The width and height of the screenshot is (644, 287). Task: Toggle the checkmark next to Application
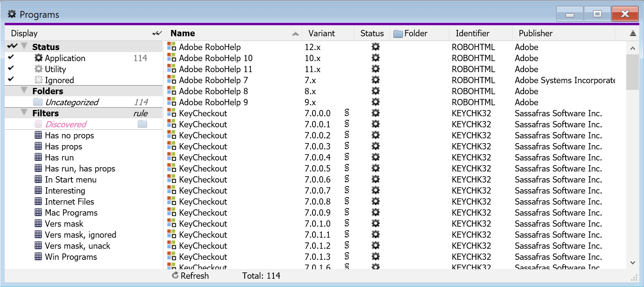pos(11,58)
